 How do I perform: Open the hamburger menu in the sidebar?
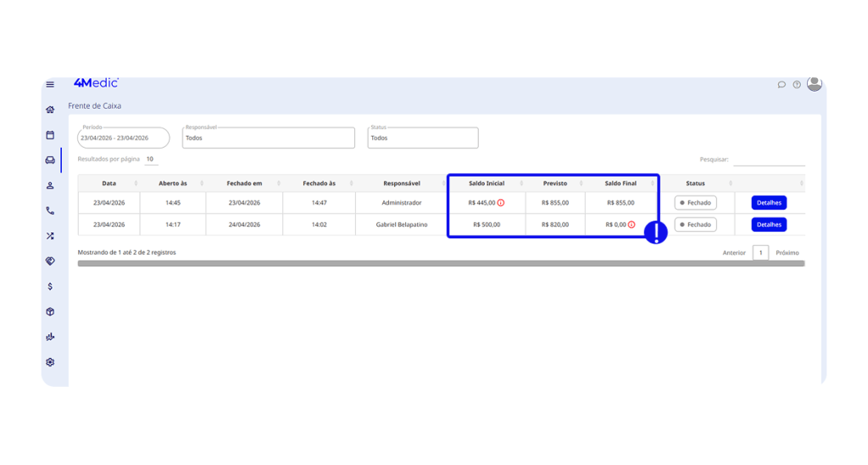pos(50,84)
